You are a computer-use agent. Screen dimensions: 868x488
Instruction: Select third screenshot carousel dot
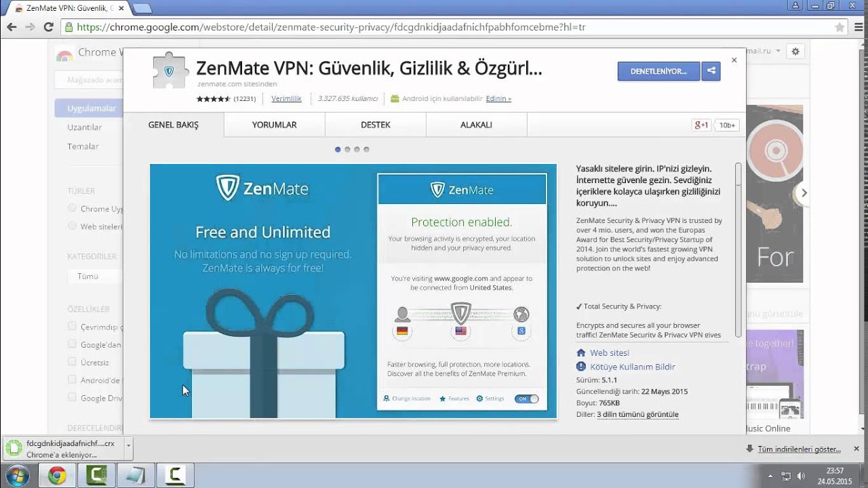(x=357, y=149)
